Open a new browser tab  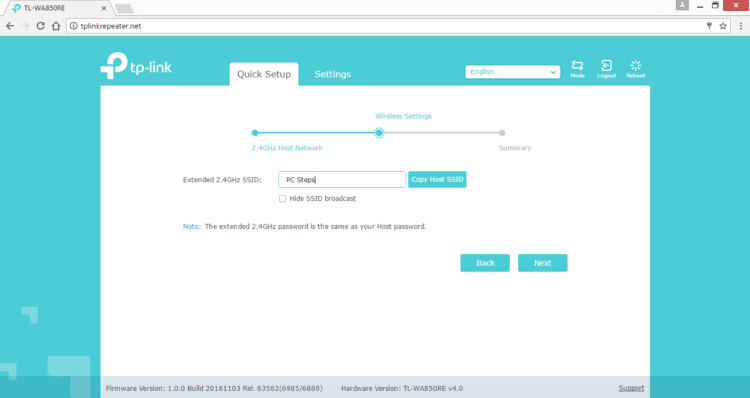point(124,8)
